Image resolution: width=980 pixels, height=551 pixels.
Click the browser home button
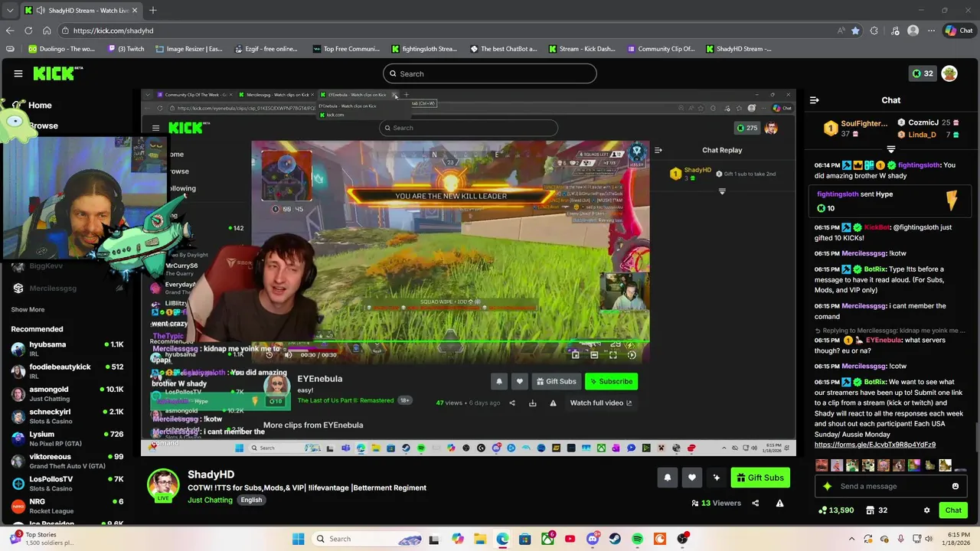coord(47,31)
